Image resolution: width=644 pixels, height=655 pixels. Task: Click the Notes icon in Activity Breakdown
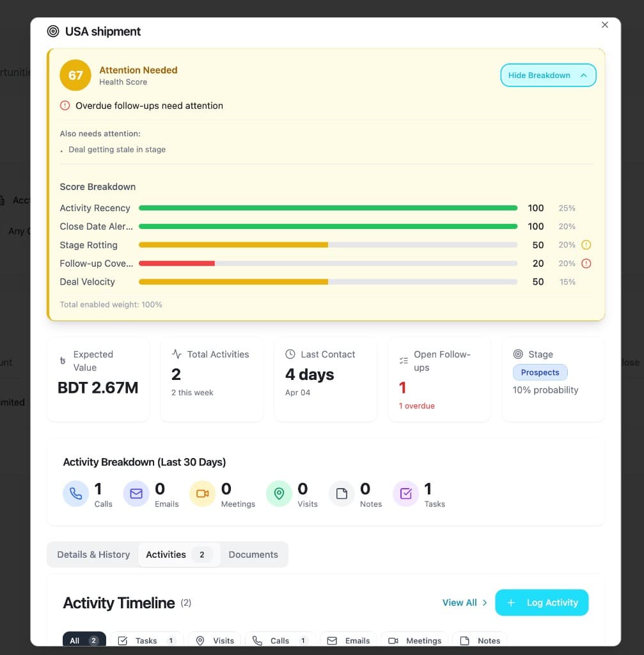tap(342, 493)
